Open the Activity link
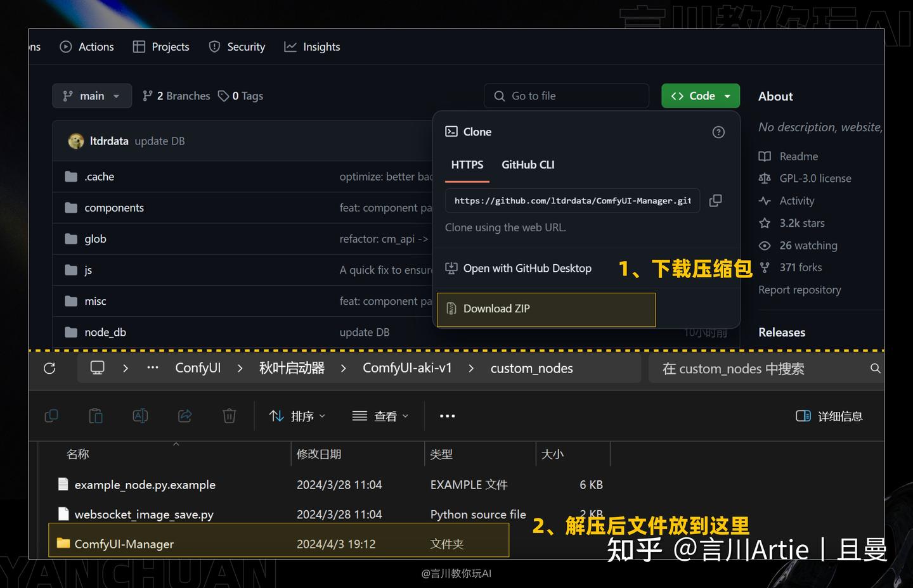913x588 pixels. click(786, 201)
